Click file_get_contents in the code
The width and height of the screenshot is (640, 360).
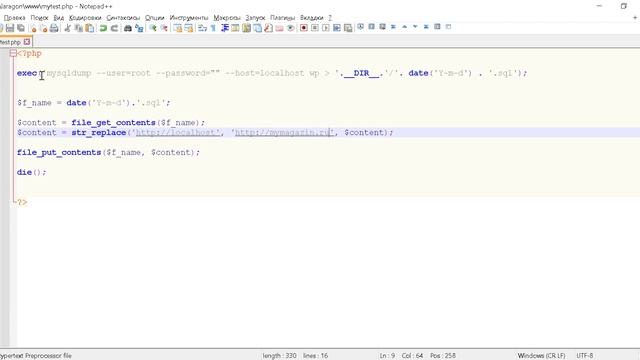[x=113, y=122]
